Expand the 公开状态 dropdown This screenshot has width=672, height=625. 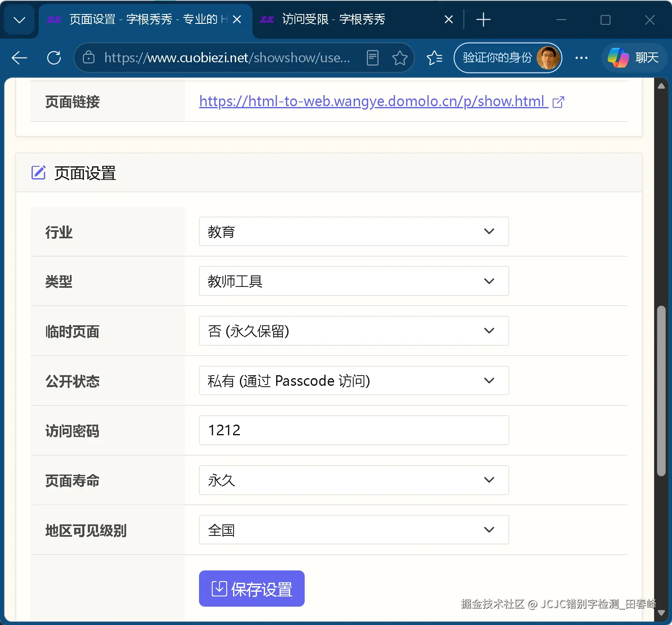tap(354, 380)
